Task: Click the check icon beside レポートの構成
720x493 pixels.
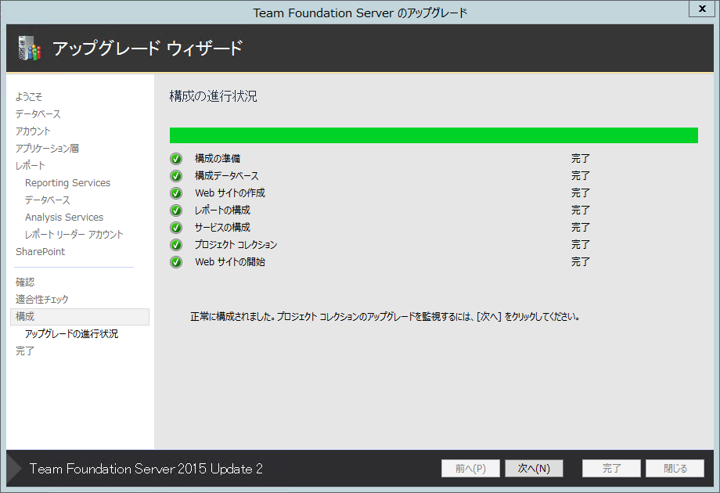Action: [x=176, y=210]
